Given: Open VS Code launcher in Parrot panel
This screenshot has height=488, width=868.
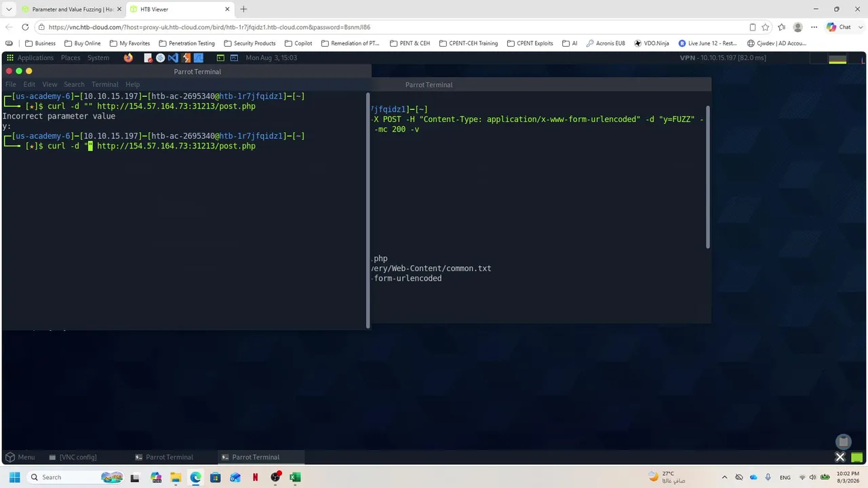Looking at the screenshot, I should click(172, 58).
